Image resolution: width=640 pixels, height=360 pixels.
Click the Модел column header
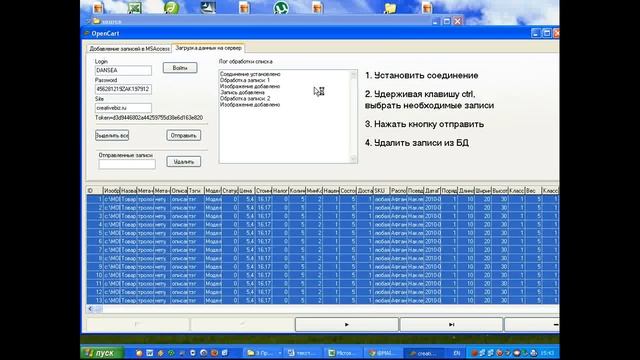tap(213, 191)
